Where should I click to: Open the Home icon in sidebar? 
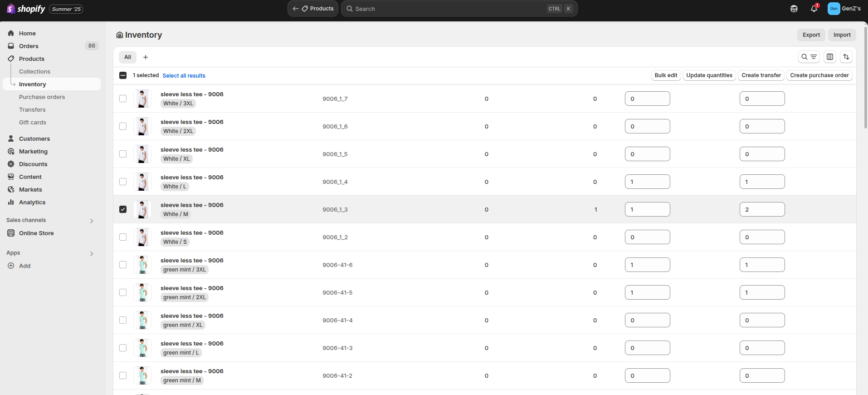[11, 33]
